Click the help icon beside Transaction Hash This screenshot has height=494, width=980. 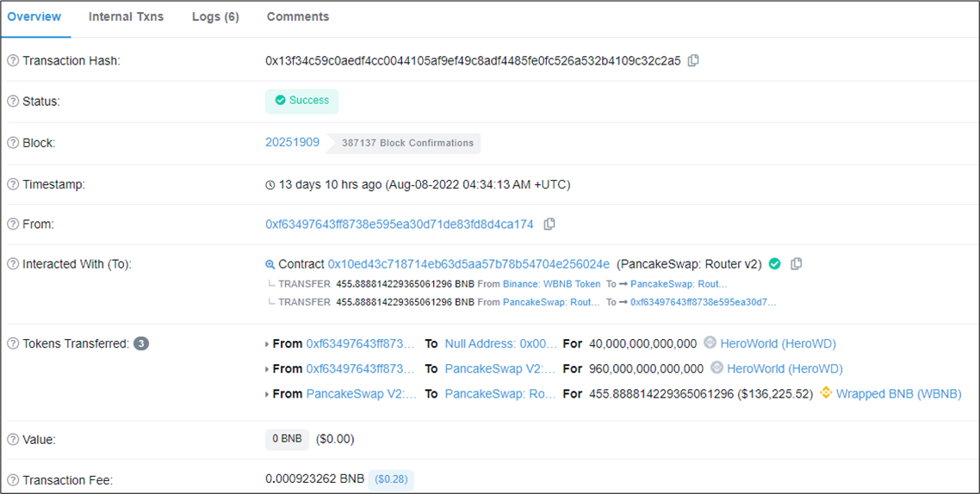[x=13, y=60]
